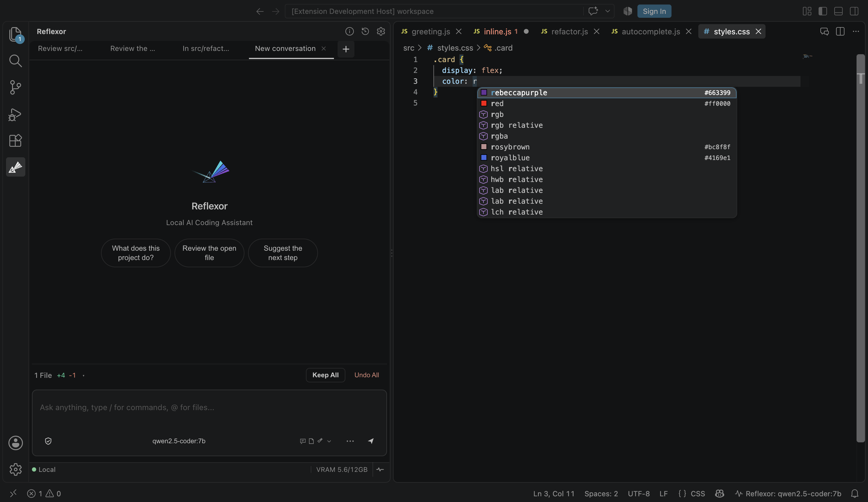The width and height of the screenshot is (868, 502).
Task: Pick the royalblue color swatch suggestion
Action: point(484,157)
